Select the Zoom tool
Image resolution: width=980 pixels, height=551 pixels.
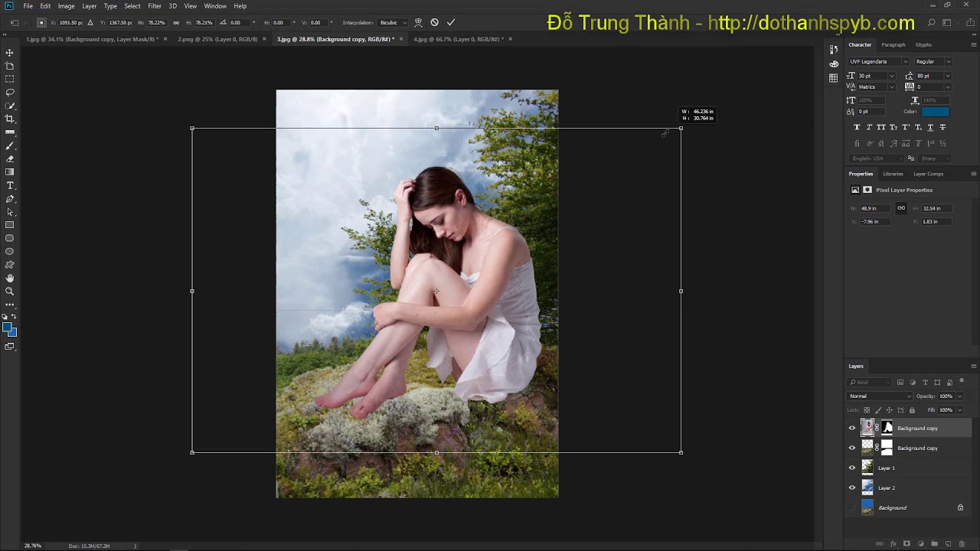10,292
